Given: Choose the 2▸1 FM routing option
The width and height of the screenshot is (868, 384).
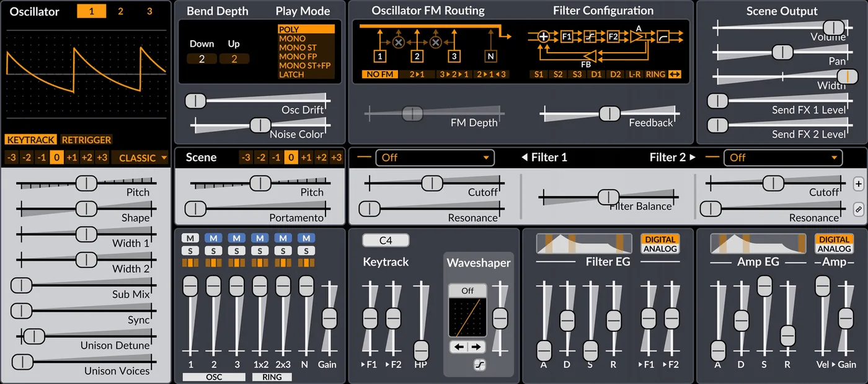Looking at the screenshot, I should (x=416, y=74).
